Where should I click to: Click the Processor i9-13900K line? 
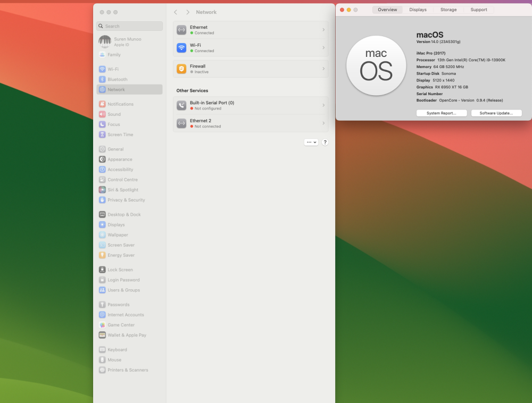click(x=461, y=60)
